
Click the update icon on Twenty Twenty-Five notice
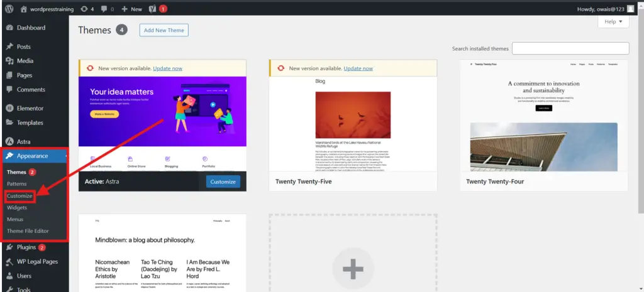click(x=281, y=68)
